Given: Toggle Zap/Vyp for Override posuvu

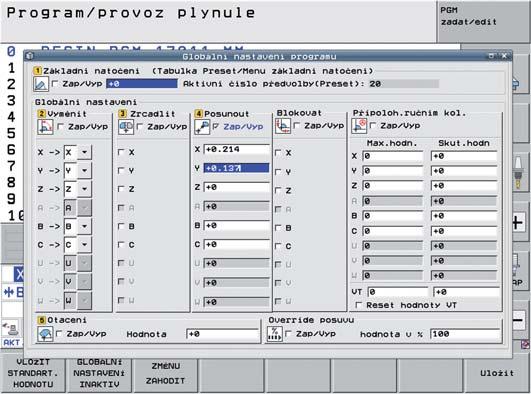Looking at the screenshot, I should [288, 334].
